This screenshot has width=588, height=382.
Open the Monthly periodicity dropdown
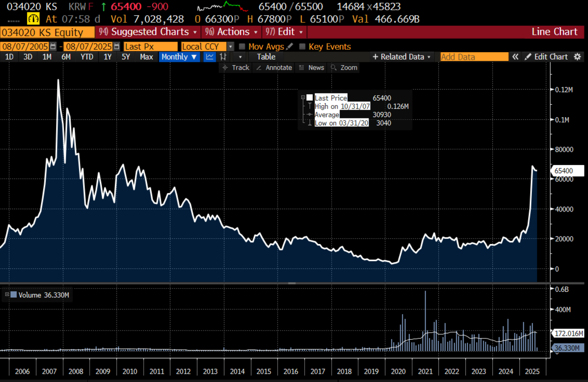[179, 57]
